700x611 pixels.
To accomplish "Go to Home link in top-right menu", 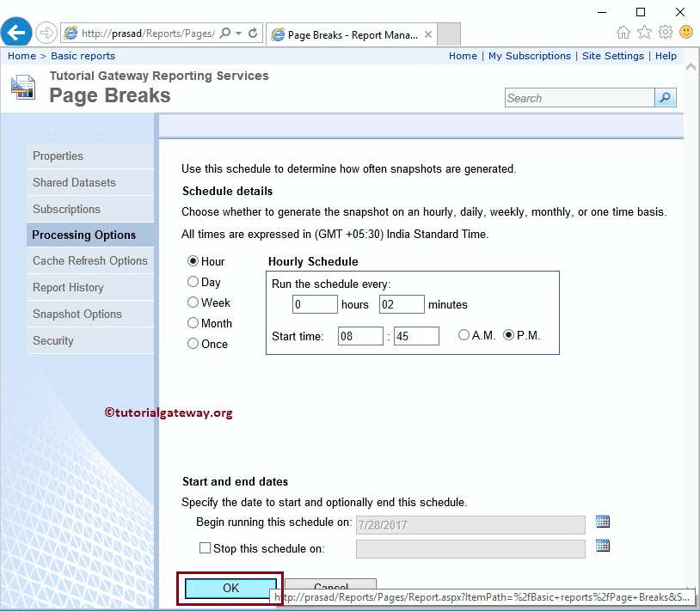I will pyautogui.click(x=463, y=56).
